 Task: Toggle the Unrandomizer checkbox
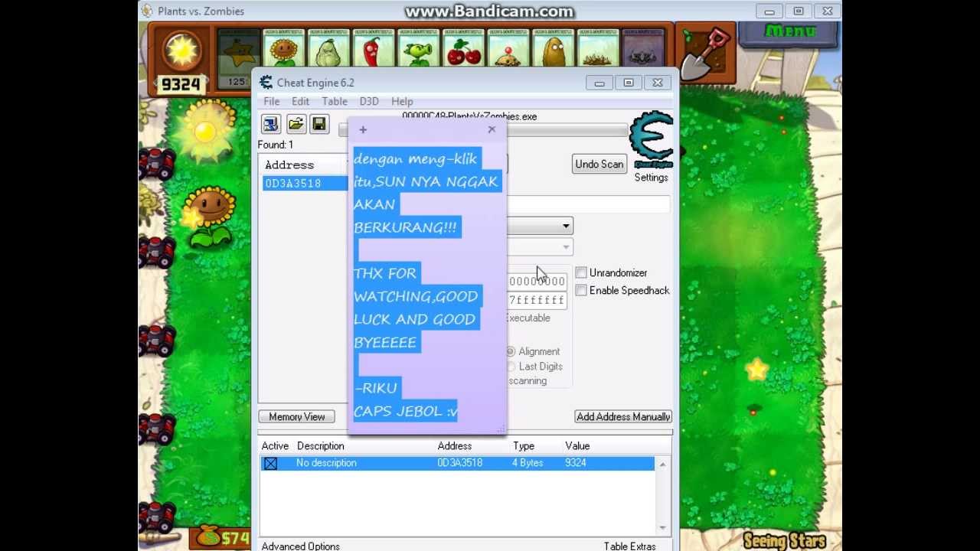[582, 273]
